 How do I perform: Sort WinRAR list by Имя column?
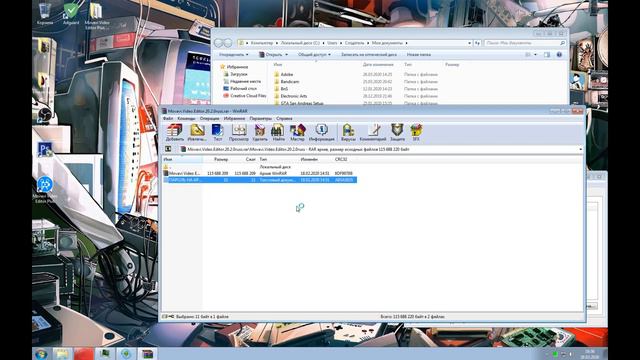click(x=182, y=159)
